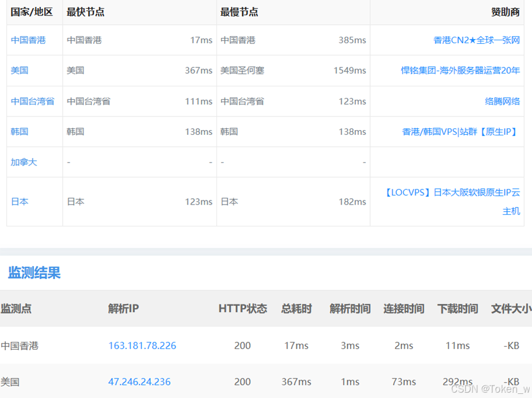Open resolved IP 163.181.78.226
This screenshot has width=532, height=398.
(x=142, y=345)
